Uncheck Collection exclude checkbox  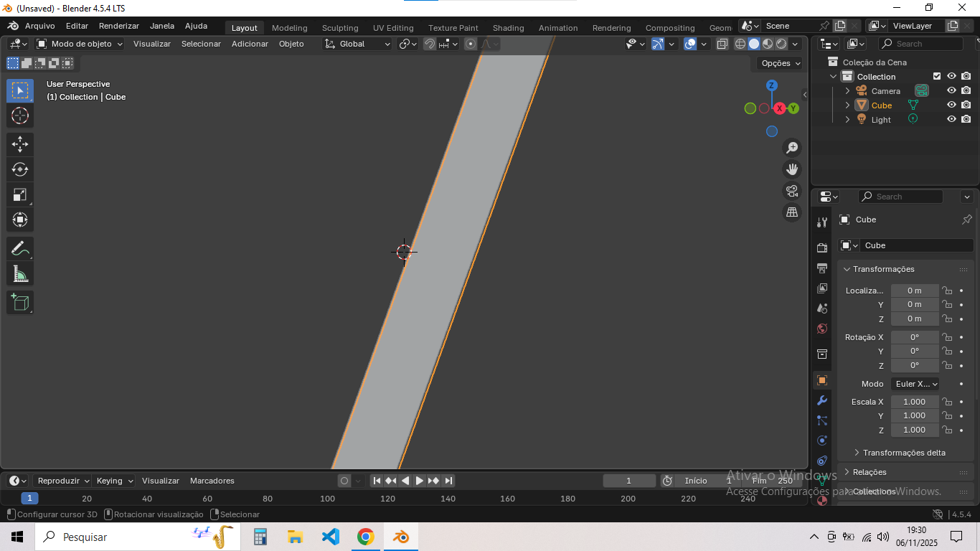click(936, 76)
